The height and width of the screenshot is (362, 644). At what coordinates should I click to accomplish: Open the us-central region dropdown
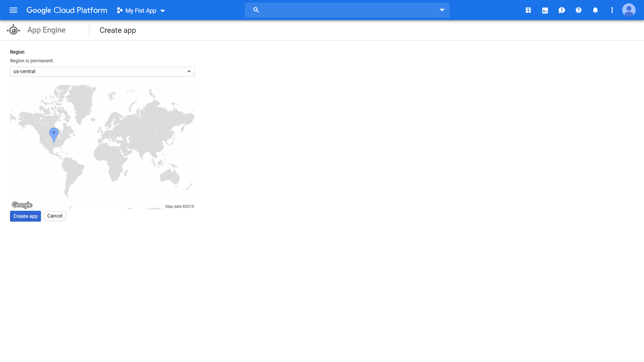click(x=102, y=71)
